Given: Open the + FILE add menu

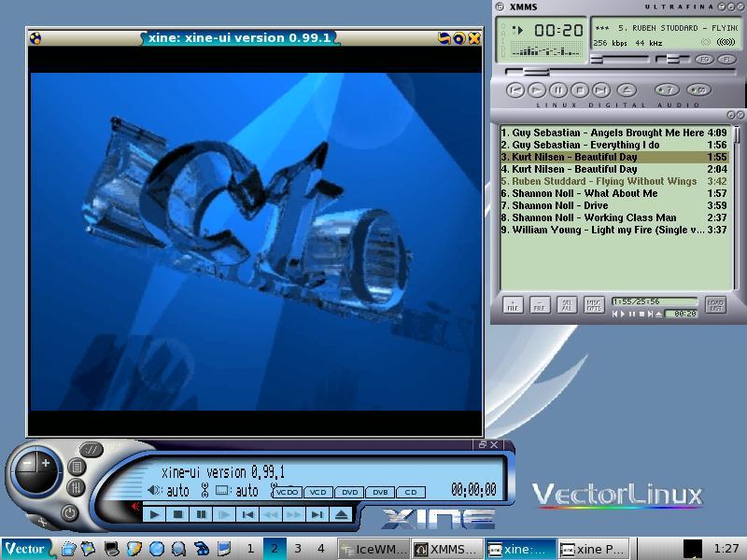Looking at the screenshot, I should pos(513,305).
